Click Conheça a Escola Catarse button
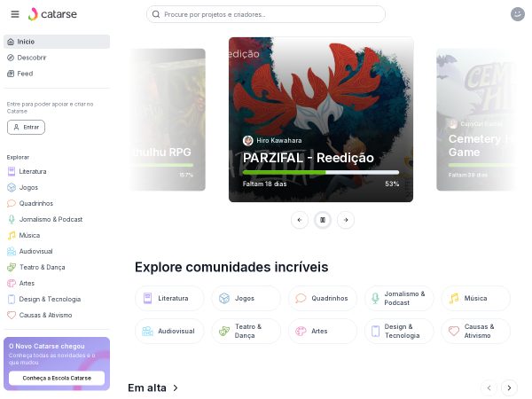This screenshot has width=532, height=399. (x=57, y=378)
